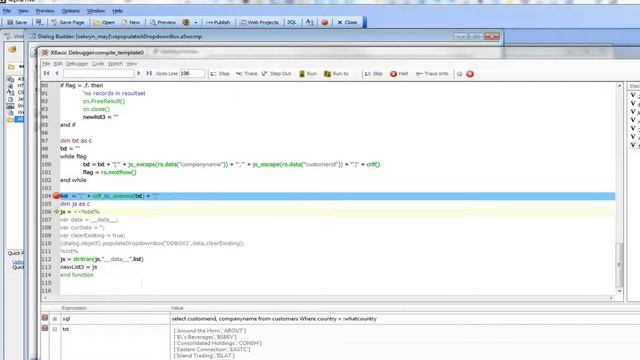Open the debugger View menu
This screenshot has height=360, width=640.
[131, 64]
